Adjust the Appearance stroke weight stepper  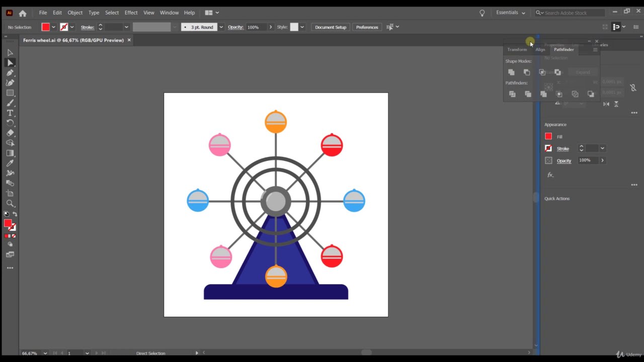pos(581,148)
